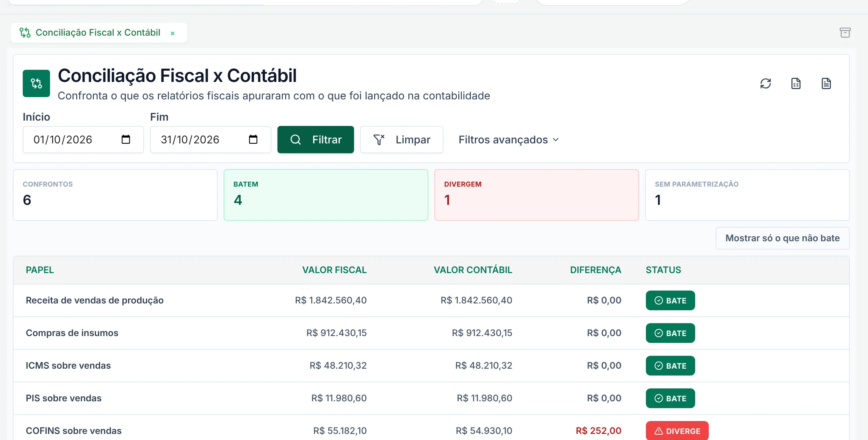Click BATE badge for PIS sobre vendas
868x440 pixels.
pyautogui.click(x=671, y=398)
